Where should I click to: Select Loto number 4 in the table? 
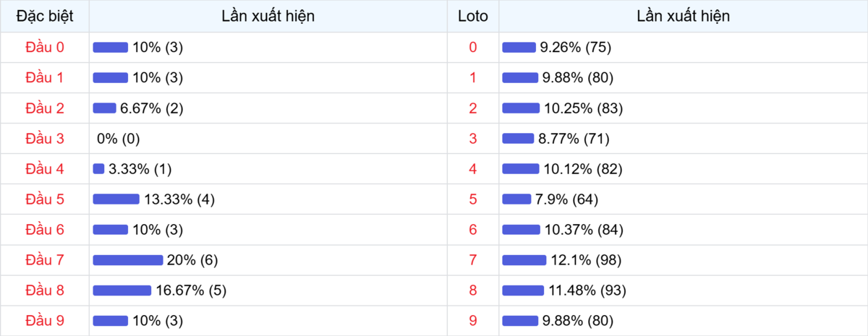click(473, 168)
